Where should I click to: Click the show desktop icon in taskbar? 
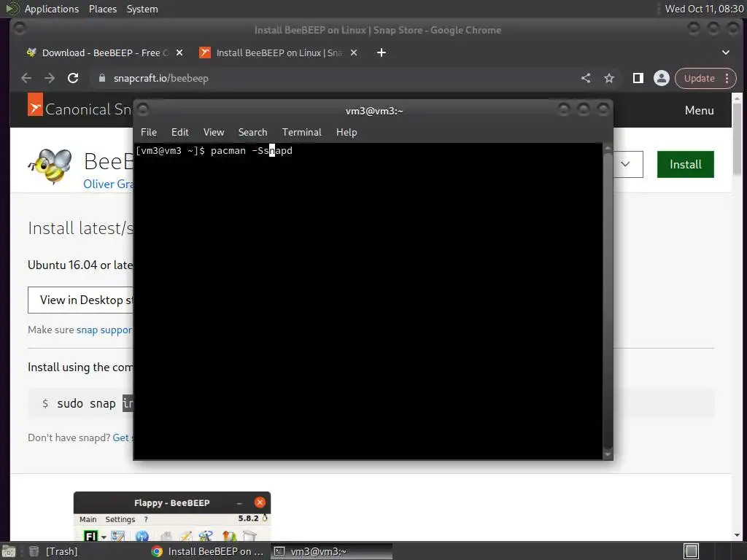pos(9,551)
